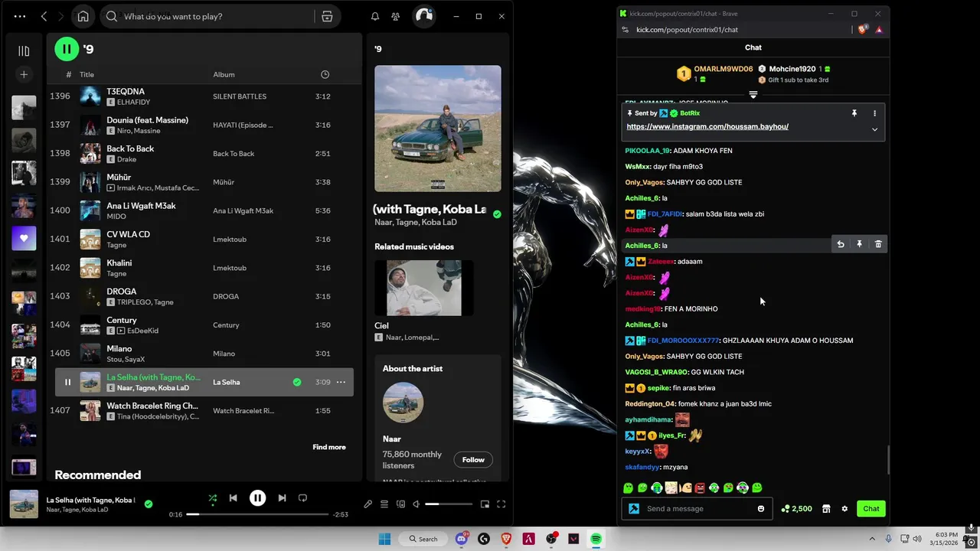Delete the hovered Achilles_6 message
This screenshot has width=980, height=551.
point(878,244)
